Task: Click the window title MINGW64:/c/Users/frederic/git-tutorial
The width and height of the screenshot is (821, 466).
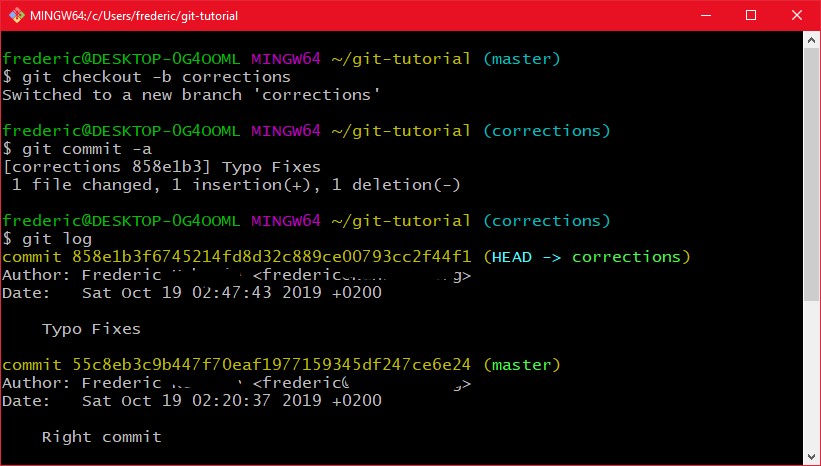Action: (x=134, y=16)
